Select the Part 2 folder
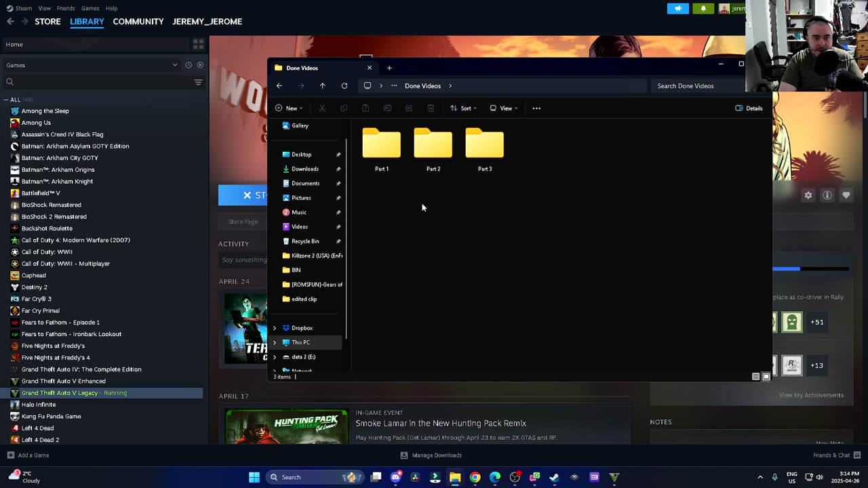 click(x=433, y=150)
